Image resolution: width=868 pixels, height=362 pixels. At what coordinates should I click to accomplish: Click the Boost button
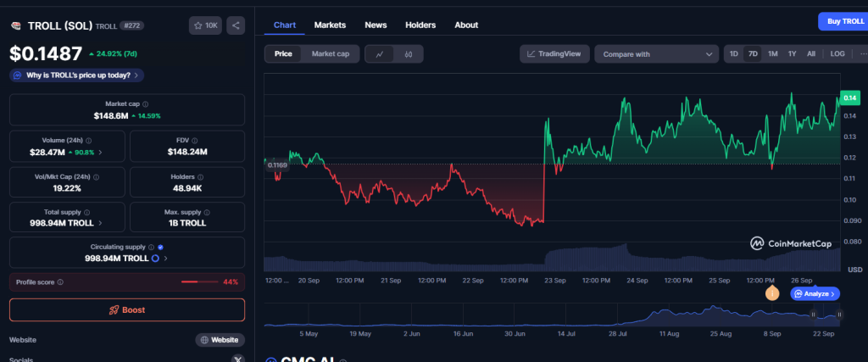tap(127, 309)
